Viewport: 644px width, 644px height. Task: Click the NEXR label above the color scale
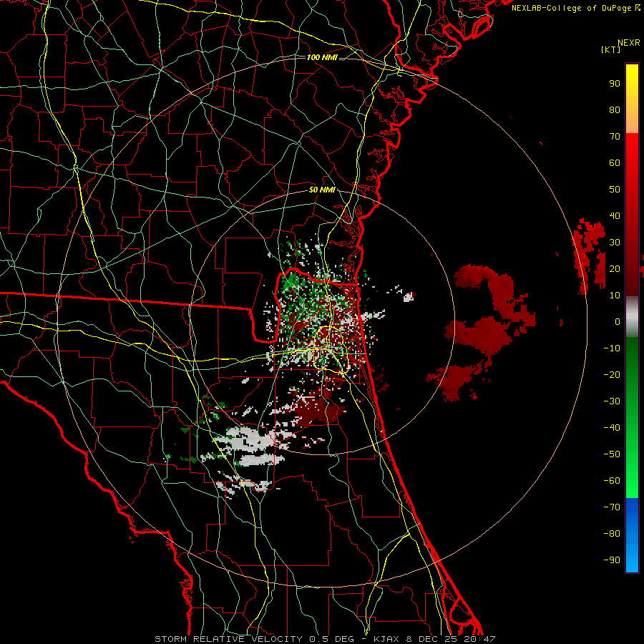point(628,43)
